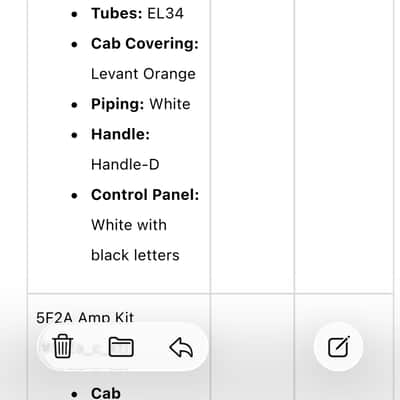The image size is (400, 400).
Task: Click the 'Cab Covering:' label
Action: (x=145, y=44)
